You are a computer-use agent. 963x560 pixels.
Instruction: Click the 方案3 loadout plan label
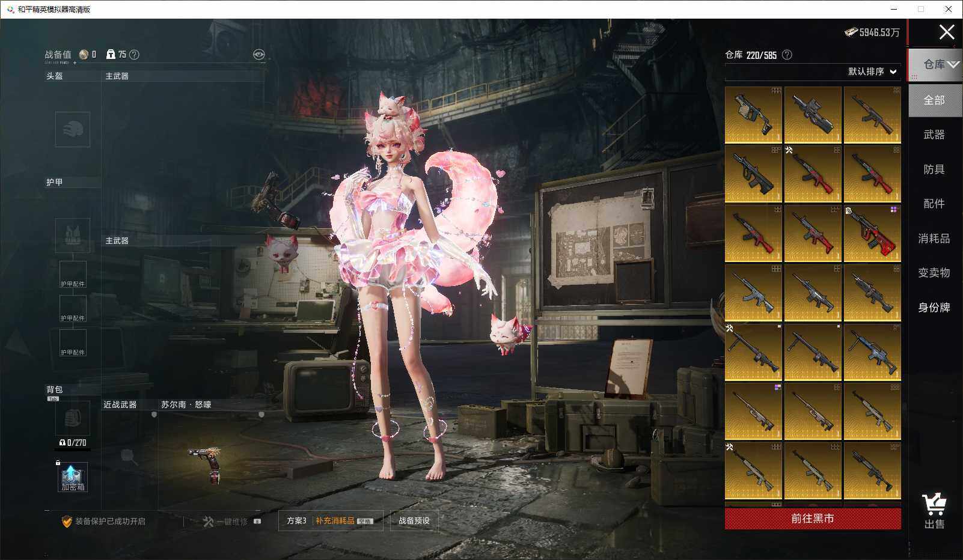click(296, 521)
